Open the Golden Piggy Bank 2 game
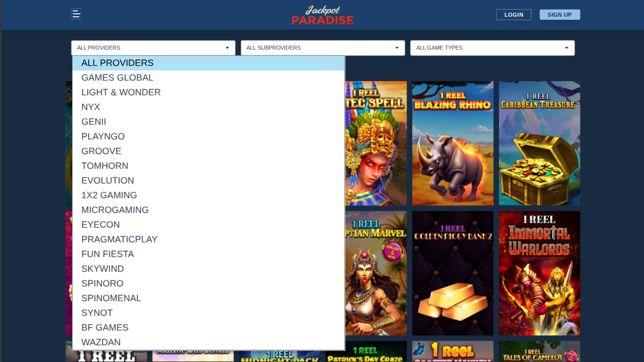This screenshot has height=362, width=644. [x=452, y=273]
